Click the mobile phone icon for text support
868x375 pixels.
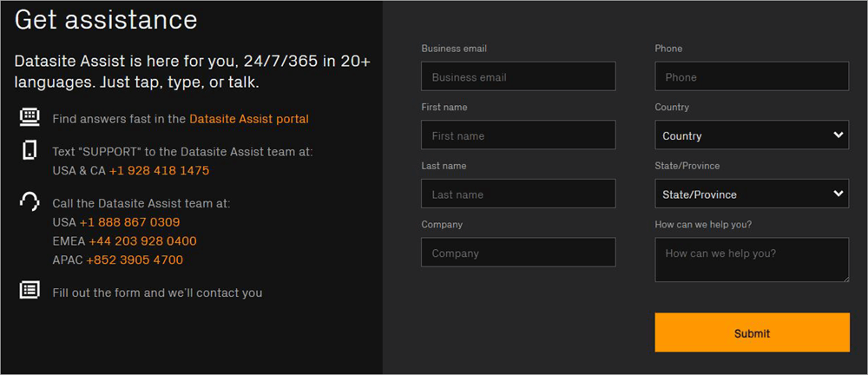pyautogui.click(x=30, y=150)
